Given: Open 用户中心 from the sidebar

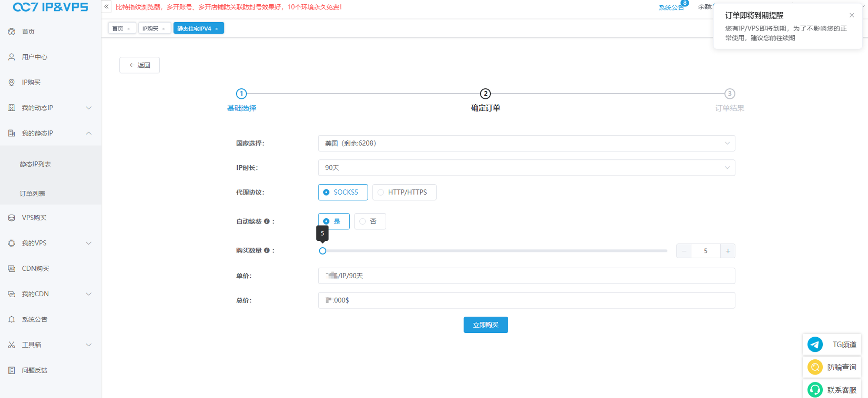Looking at the screenshot, I should 35,56.
